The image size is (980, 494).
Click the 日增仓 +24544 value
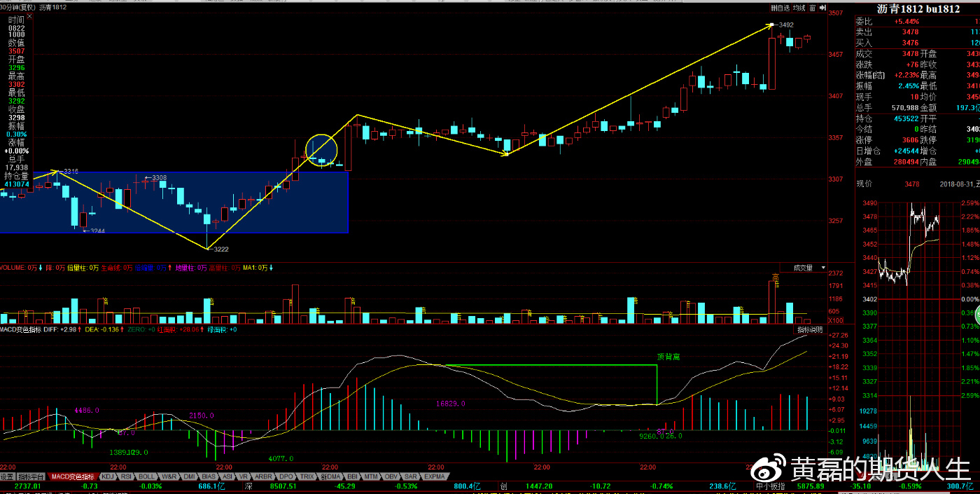click(x=905, y=151)
